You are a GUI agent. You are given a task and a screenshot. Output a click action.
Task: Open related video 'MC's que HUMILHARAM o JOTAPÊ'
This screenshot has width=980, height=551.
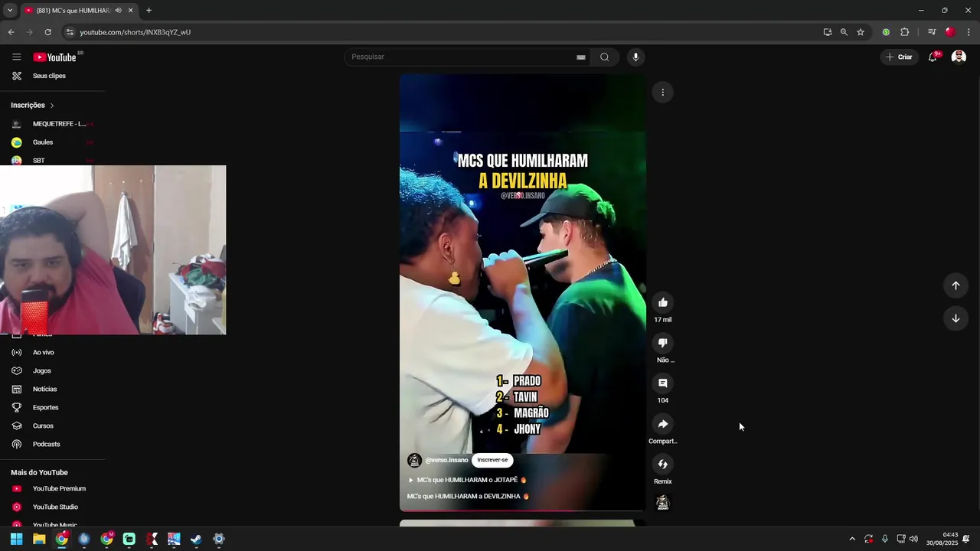click(x=467, y=480)
